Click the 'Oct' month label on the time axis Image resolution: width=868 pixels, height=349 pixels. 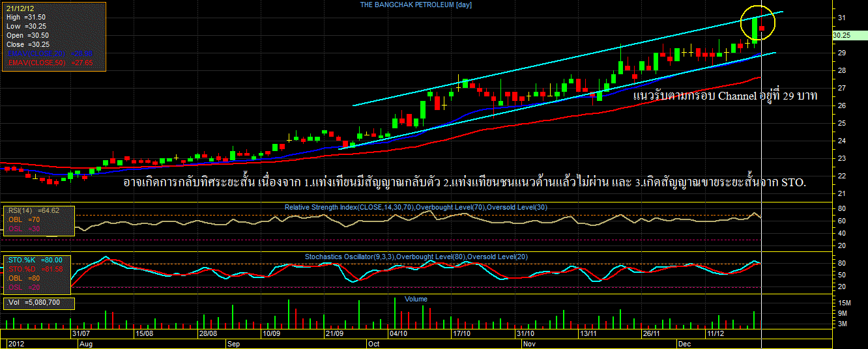pyautogui.click(x=373, y=343)
